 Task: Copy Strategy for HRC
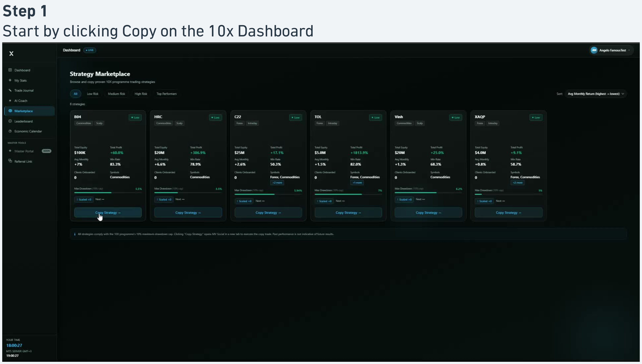(x=188, y=212)
